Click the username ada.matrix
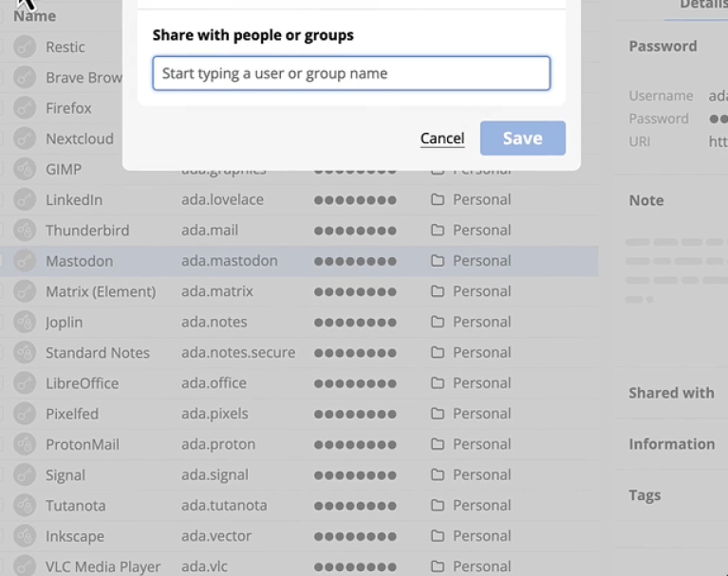The height and width of the screenshot is (576, 728). point(215,291)
